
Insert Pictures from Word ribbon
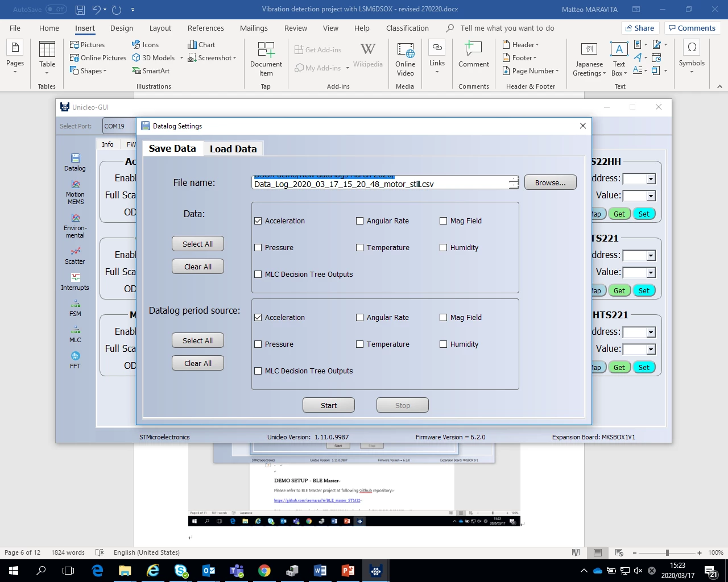[88, 44]
